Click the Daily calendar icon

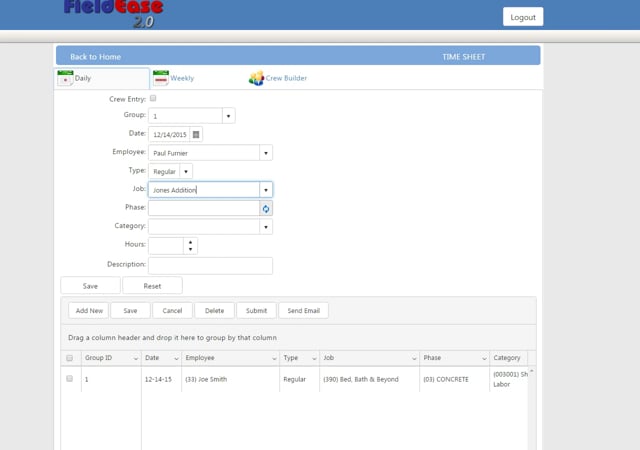[x=65, y=78]
